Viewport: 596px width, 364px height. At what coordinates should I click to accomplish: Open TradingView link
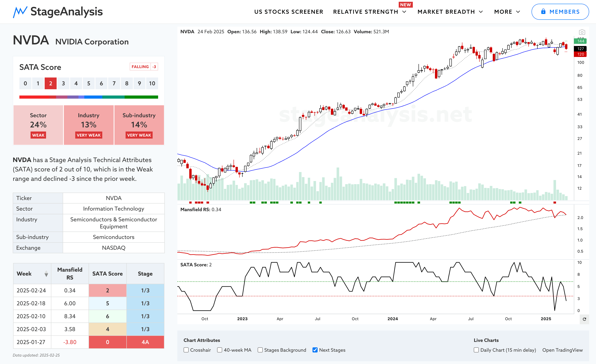pos(562,350)
